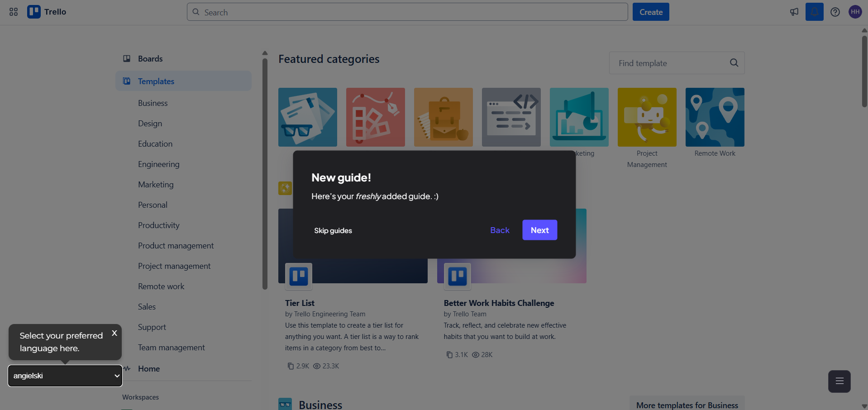Image resolution: width=868 pixels, height=410 pixels.
Task: Click the Templates icon in sidebar
Action: coord(127,81)
